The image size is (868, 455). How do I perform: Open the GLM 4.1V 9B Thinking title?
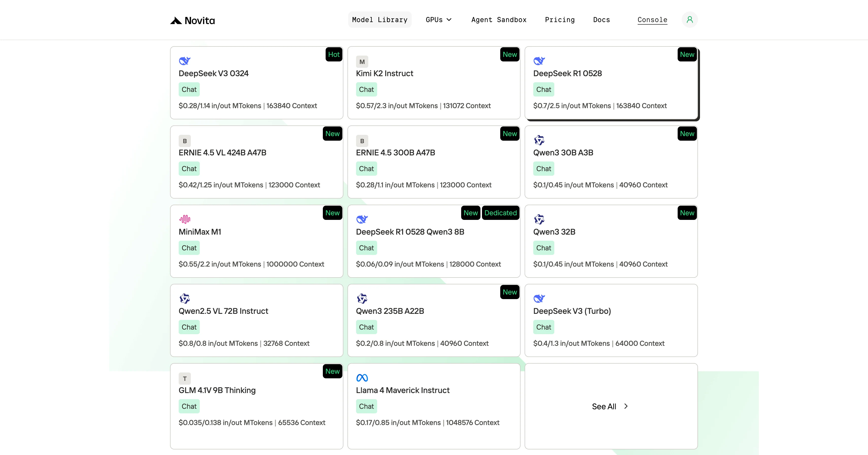coord(217,390)
